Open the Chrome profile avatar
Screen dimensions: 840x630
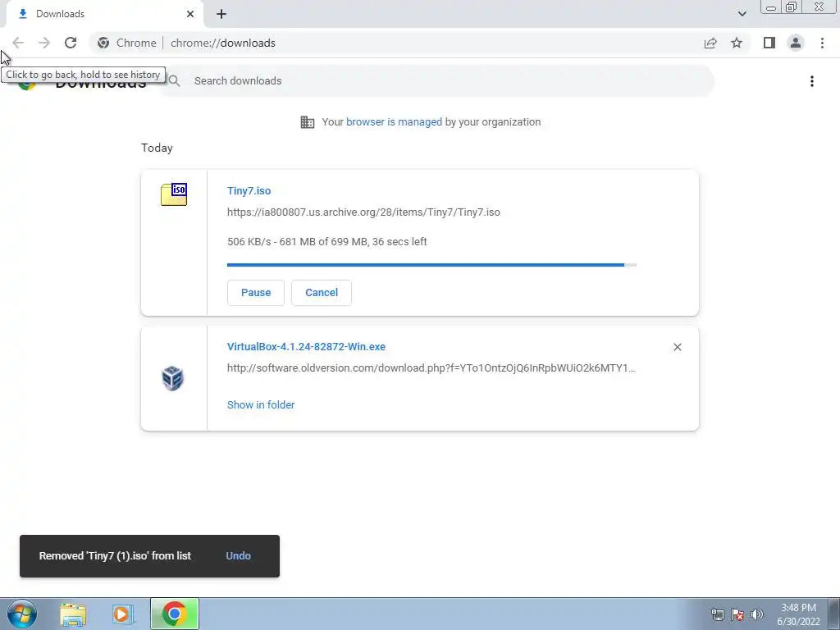click(796, 43)
